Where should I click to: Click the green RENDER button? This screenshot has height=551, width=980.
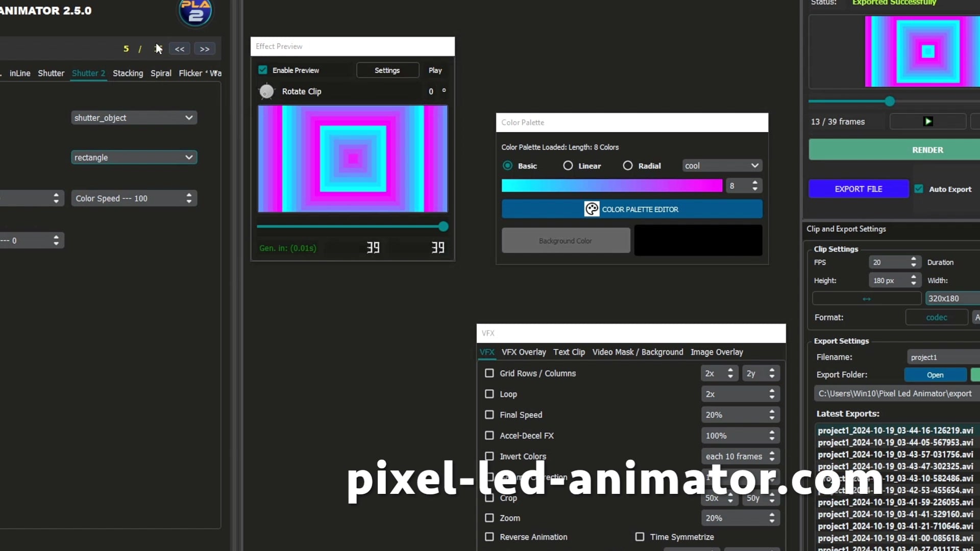(x=894, y=149)
